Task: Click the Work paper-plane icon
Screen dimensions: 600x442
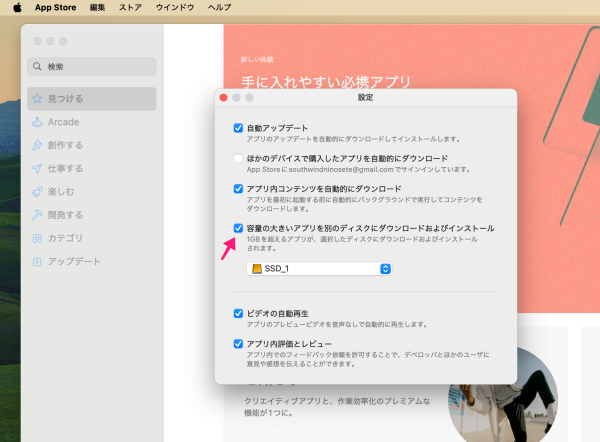Action: click(38, 168)
